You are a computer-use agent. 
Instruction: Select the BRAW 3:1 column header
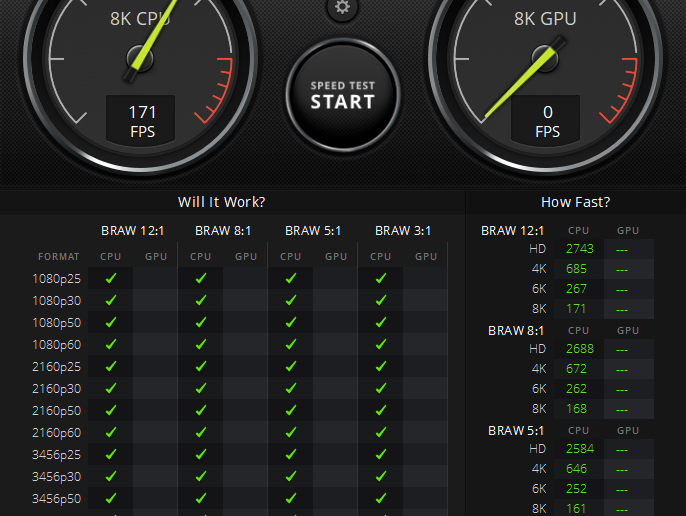(403, 231)
